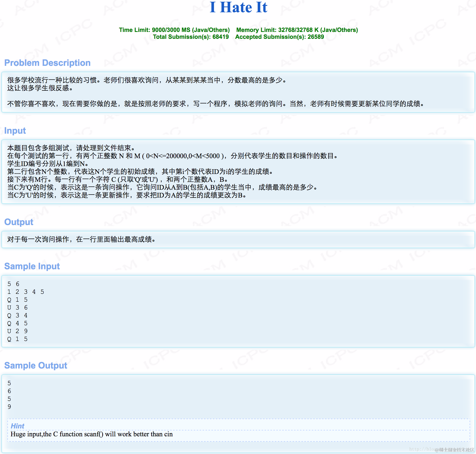Viewport: 476px width, 454px height.
Task: Click the scanf() hint sentence
Action: tap(91, 434)
